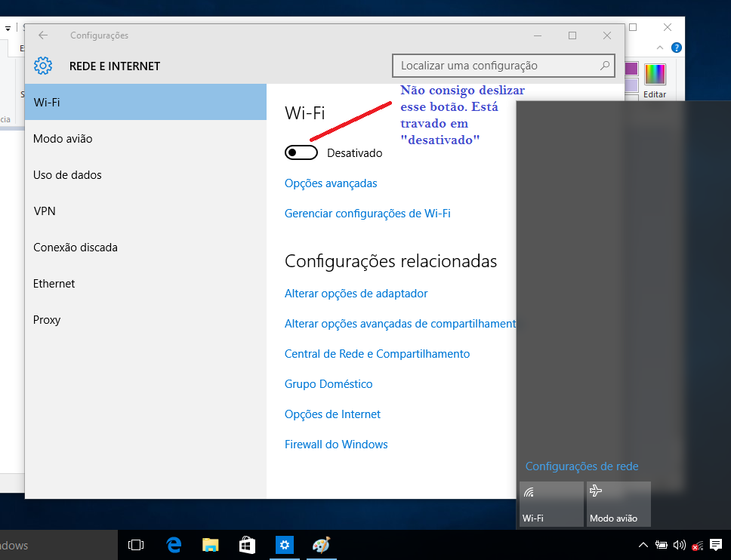Show hidden system tray icons
This screenshot has height=560, width=731.
tap(643, 545)
